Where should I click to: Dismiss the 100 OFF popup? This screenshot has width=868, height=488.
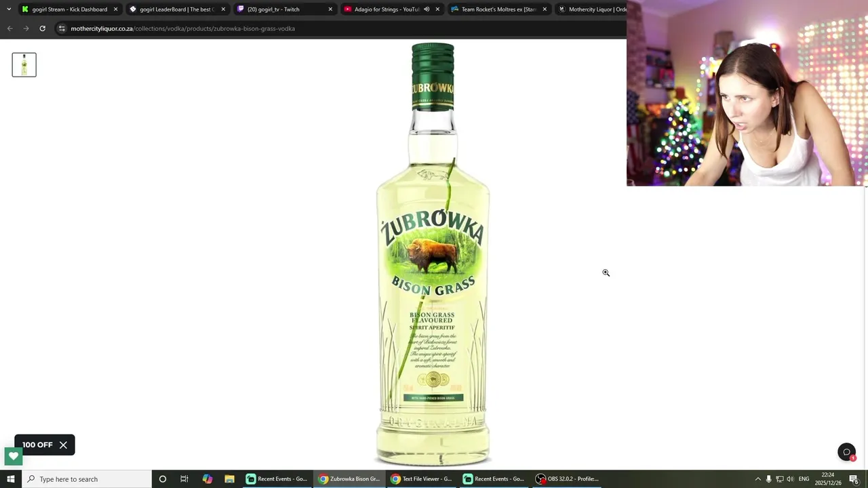(x=63, y=445)
